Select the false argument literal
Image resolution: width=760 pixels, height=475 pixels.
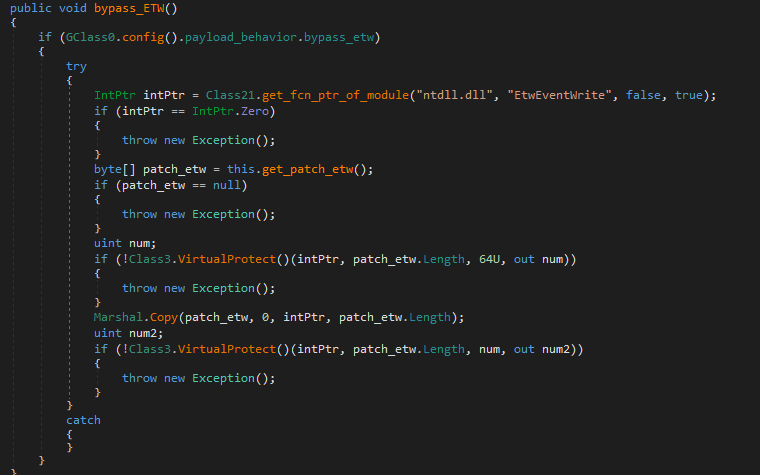tap(643, 95)
